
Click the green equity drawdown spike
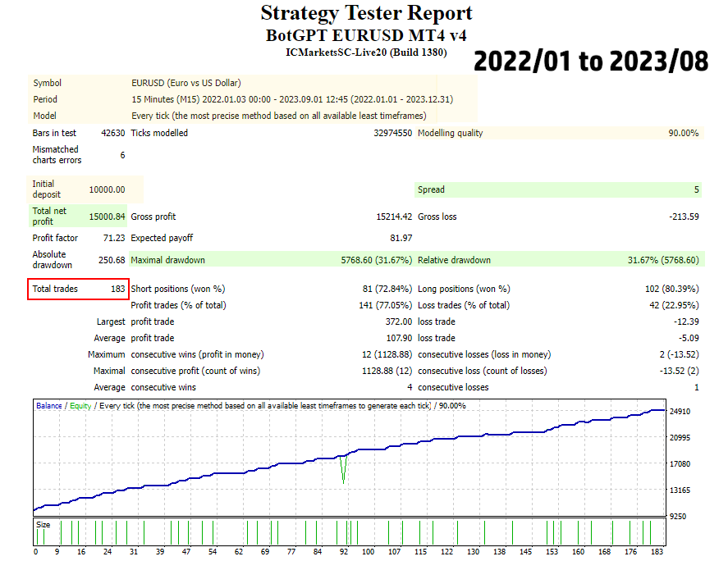(344, 470)
